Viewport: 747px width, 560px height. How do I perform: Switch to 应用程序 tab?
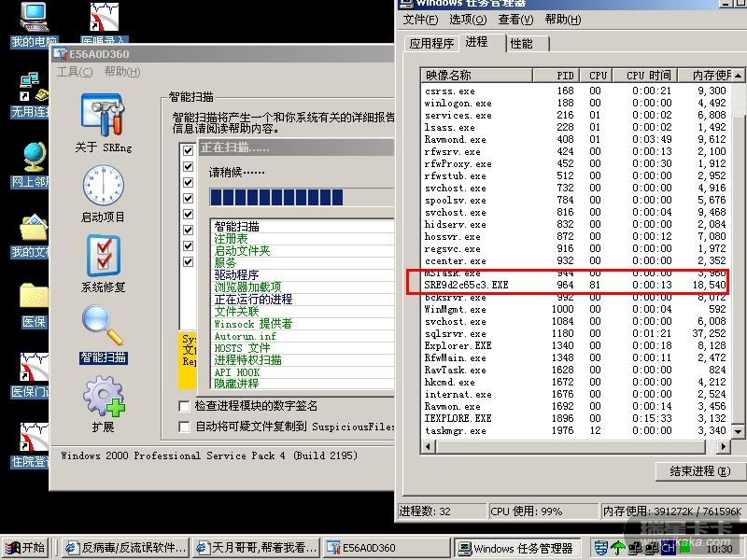pyautogui.click(x=431, y=43)
